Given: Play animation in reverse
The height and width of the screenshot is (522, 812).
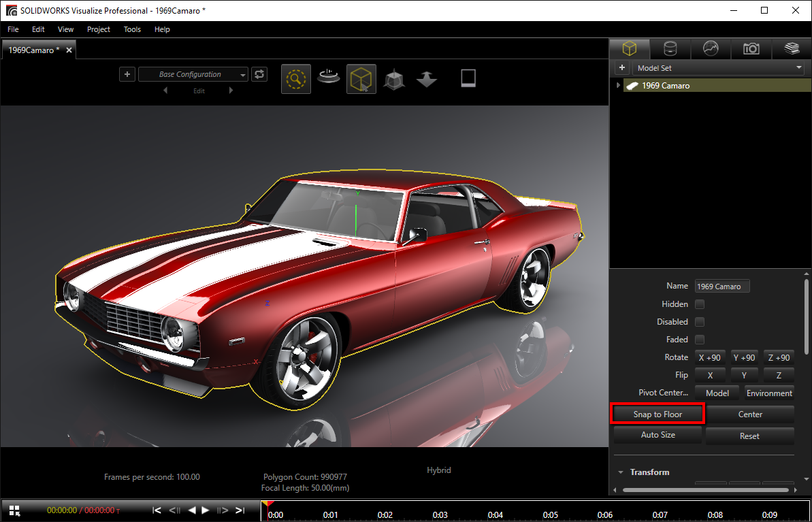Looking at the screenshot, I should [192, 510].
